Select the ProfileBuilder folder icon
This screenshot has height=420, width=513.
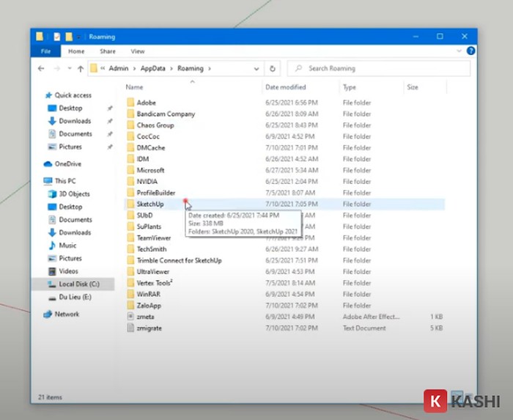[130, 193]
